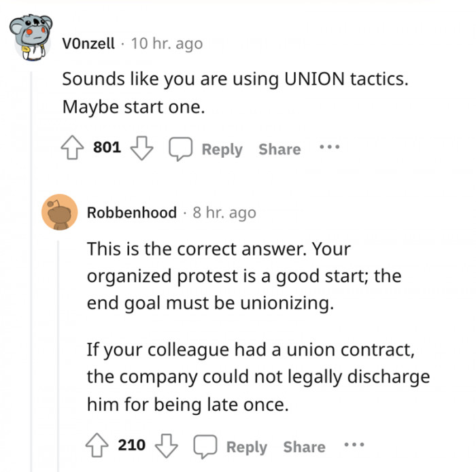Click the "8 hr. ago" timestamp
The image size is (476, 472).
tap(224, 212)
